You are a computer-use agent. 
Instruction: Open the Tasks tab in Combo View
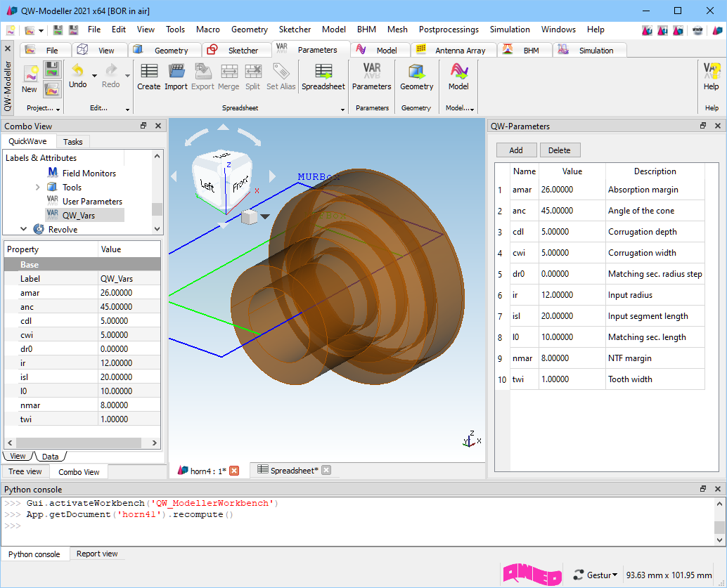73,142
